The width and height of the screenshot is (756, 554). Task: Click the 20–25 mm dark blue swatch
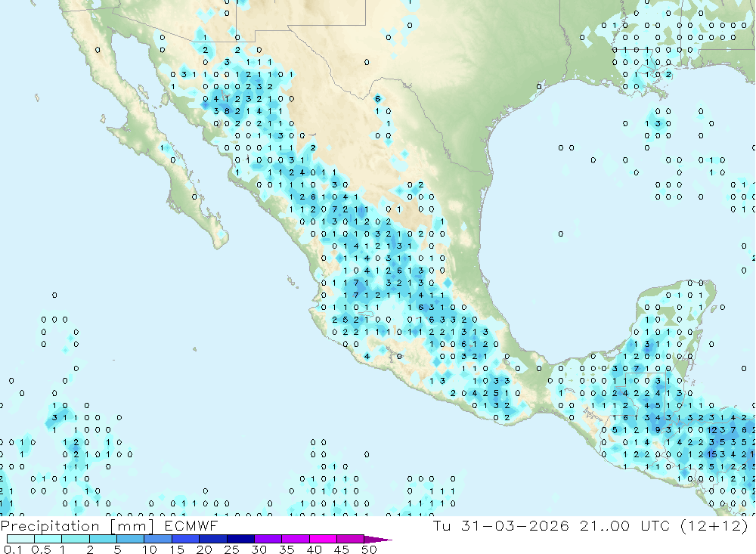click(x=212, y=539)
